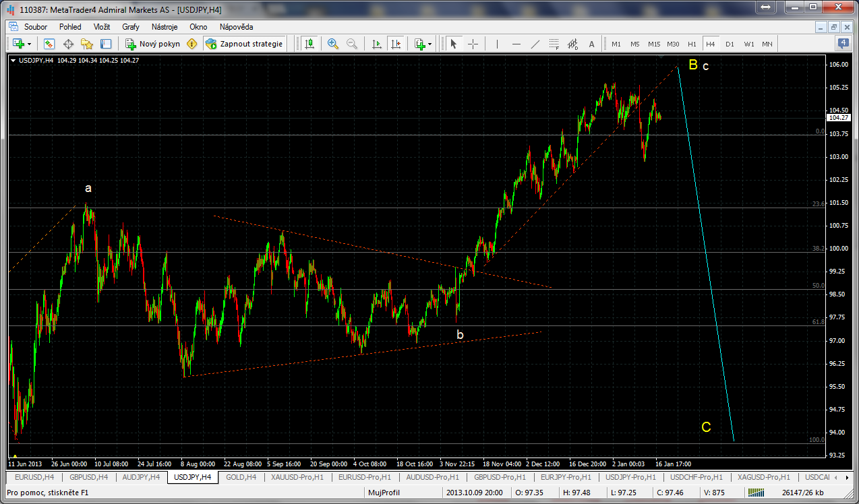The image size is (859, 504).
Task: Show the Data Window crosshair-circle icon
Action: point(68,44)
